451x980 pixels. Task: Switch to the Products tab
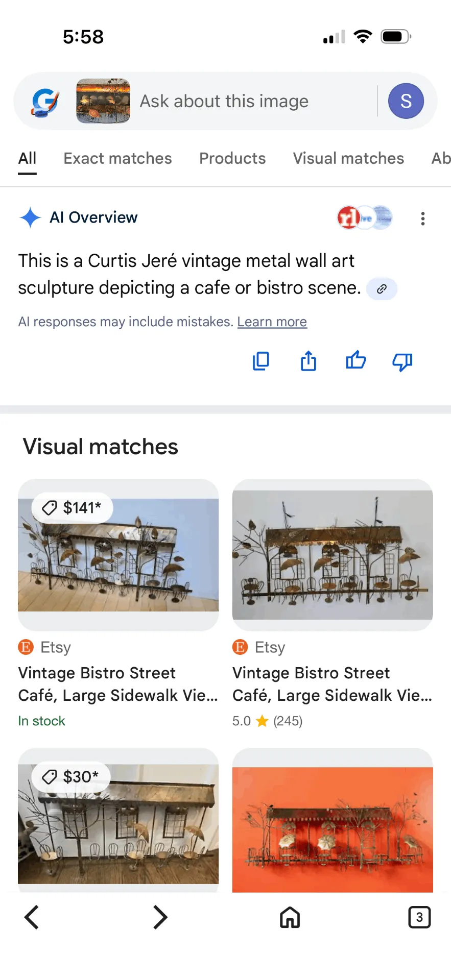232,158
